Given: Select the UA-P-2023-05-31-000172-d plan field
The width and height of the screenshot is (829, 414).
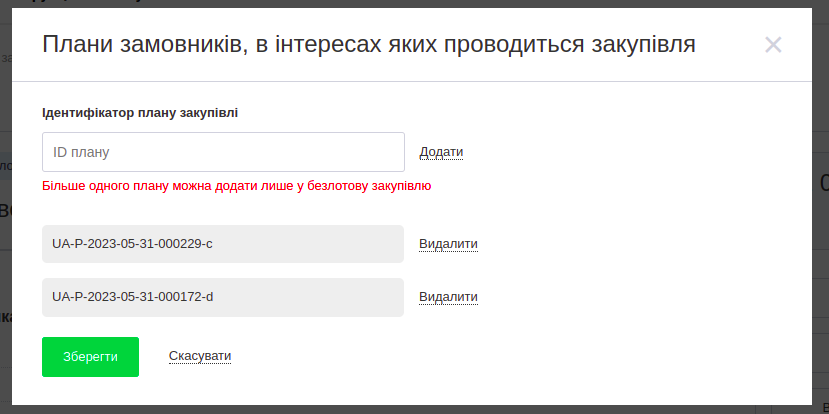Looking at the screenshot, I should pos(223,297).
